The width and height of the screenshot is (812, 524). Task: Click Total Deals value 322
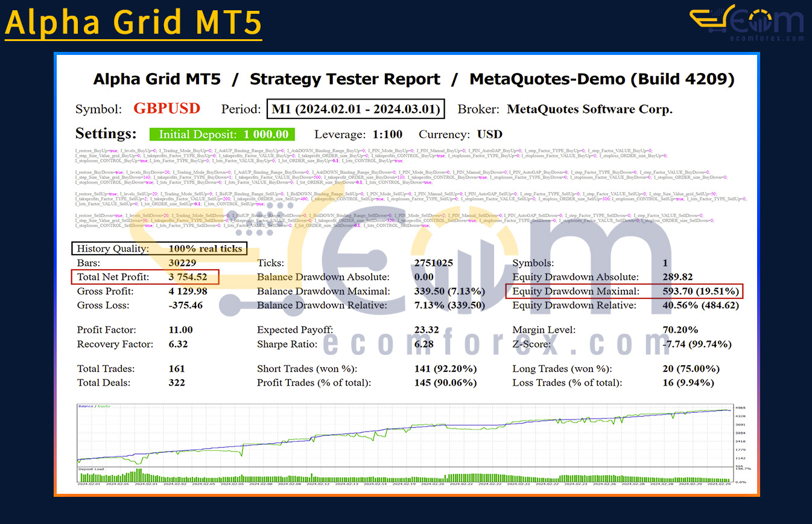coord(177,382)
